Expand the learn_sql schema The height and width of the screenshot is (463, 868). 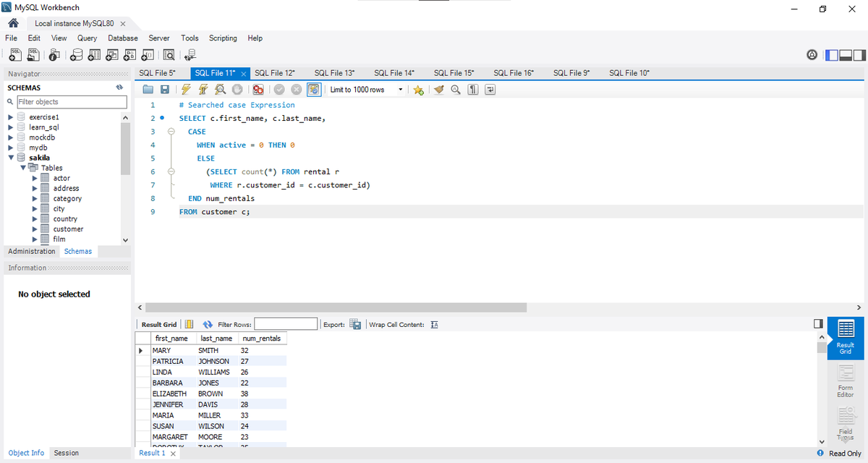coord(10,127)
